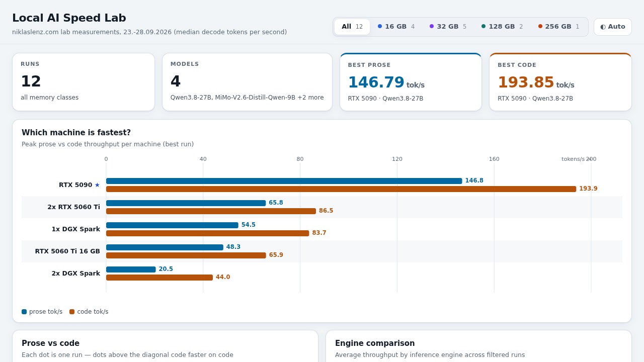The height and width of the screenshot is (362, 644).
Task: Select the All memory filter tab
Action: click(x=352, y=27)
